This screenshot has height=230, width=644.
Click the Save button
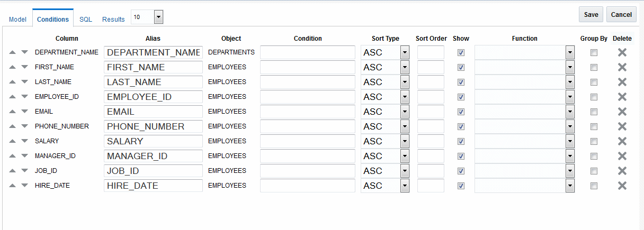point(591,15)
